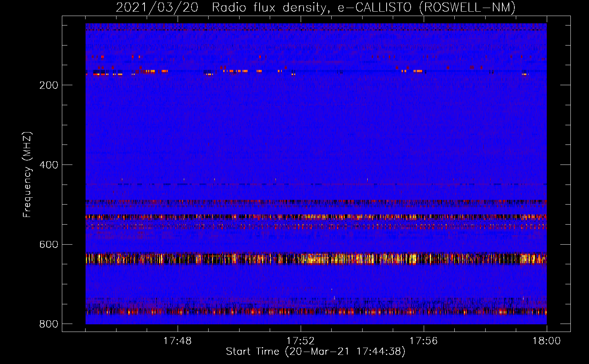Viewport: 589px width, 364px height.
Task: Select the 'Frequency (MHZ)' y-axis label
Action: (27, 175)
